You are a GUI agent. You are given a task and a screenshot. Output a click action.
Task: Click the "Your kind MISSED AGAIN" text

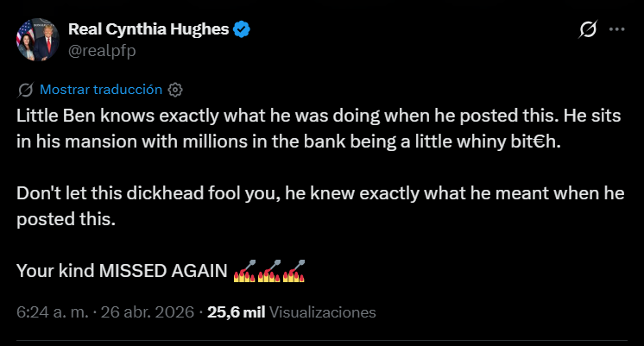[x=122, y=271]
